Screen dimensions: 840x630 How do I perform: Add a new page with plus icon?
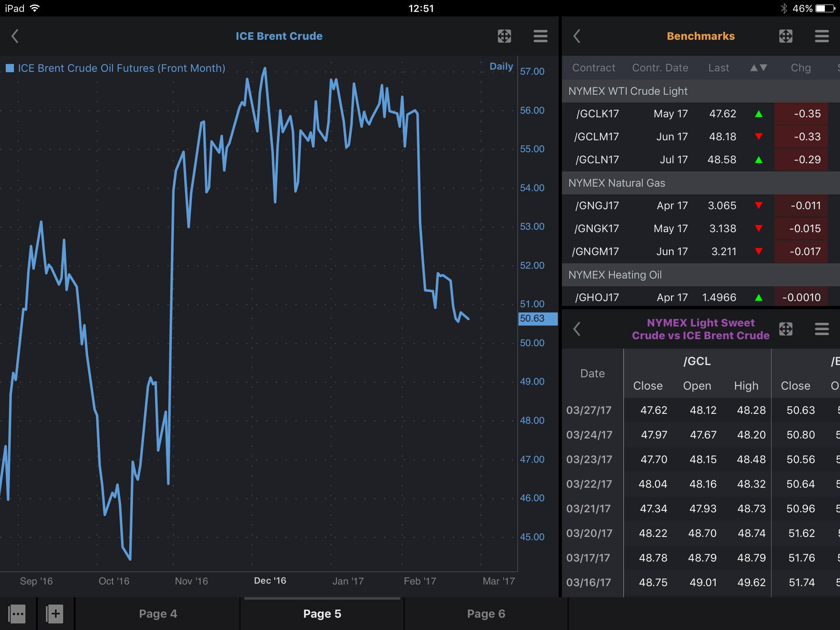coord(55,614)
